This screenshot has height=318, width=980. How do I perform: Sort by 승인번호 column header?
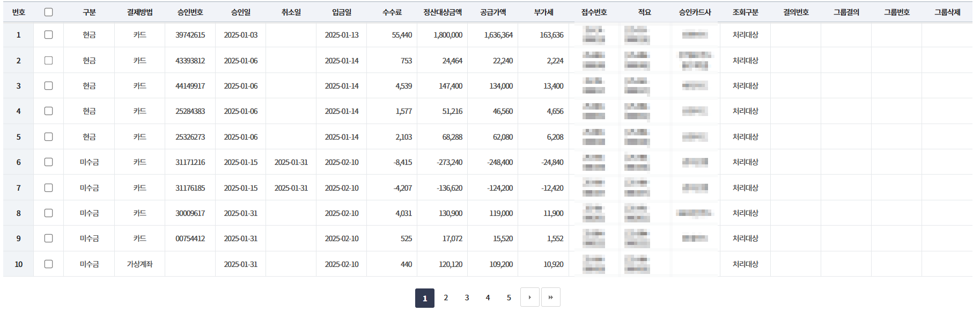[x=190, y=12]
